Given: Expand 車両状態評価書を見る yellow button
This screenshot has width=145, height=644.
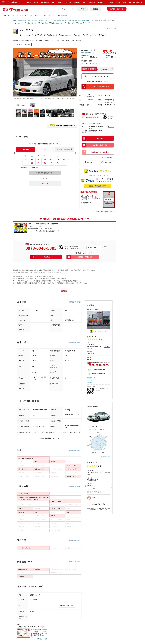Looking at the screenshot, I should 98,186.
